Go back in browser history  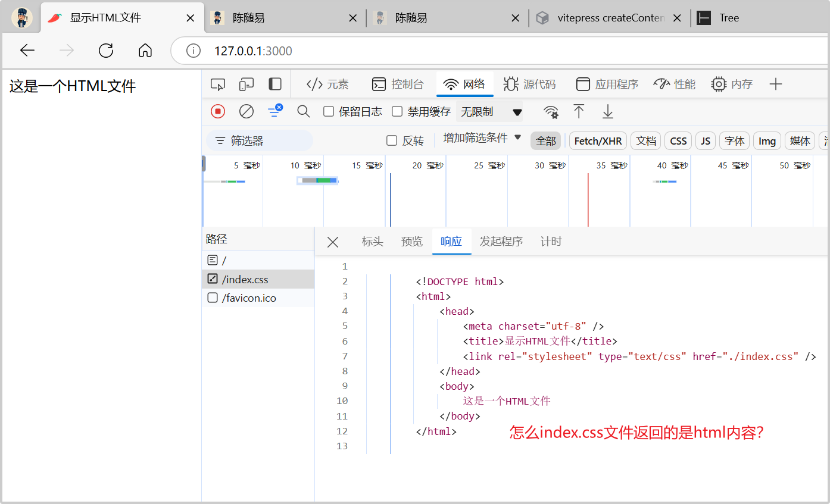click(x=27, y=51)
